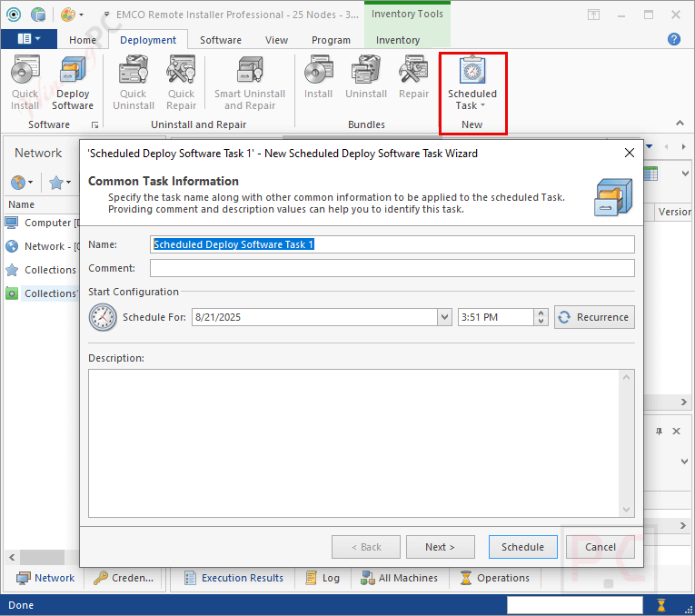Click the pin icon on right panel
The width and height of the screenshot is (695, 616).
click(x=659, y=432)
